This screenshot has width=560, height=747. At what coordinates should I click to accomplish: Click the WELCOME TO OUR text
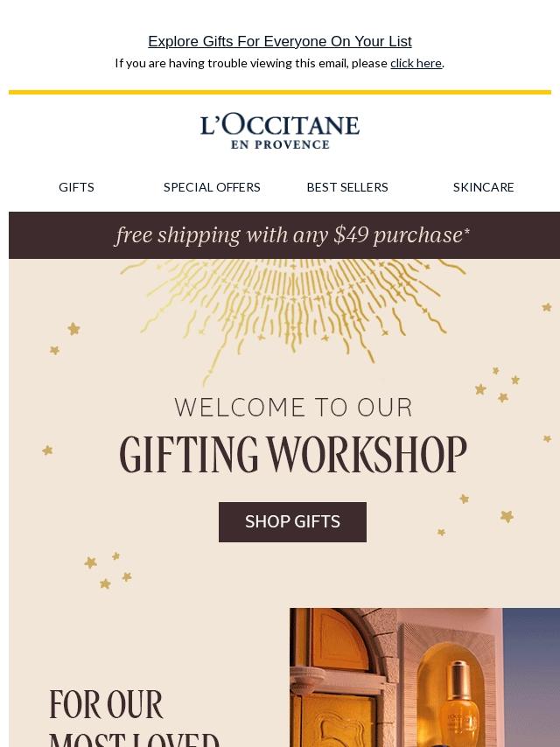tap(293, 408)
